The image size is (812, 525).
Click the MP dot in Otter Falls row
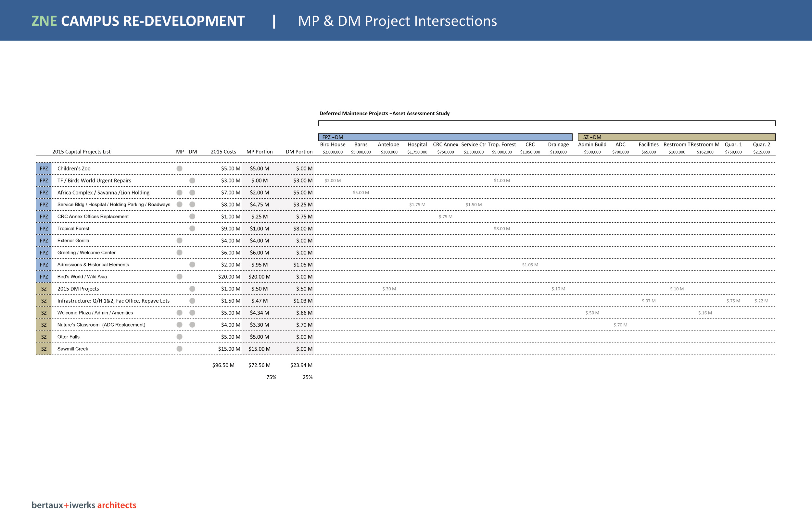coord(179,337)
